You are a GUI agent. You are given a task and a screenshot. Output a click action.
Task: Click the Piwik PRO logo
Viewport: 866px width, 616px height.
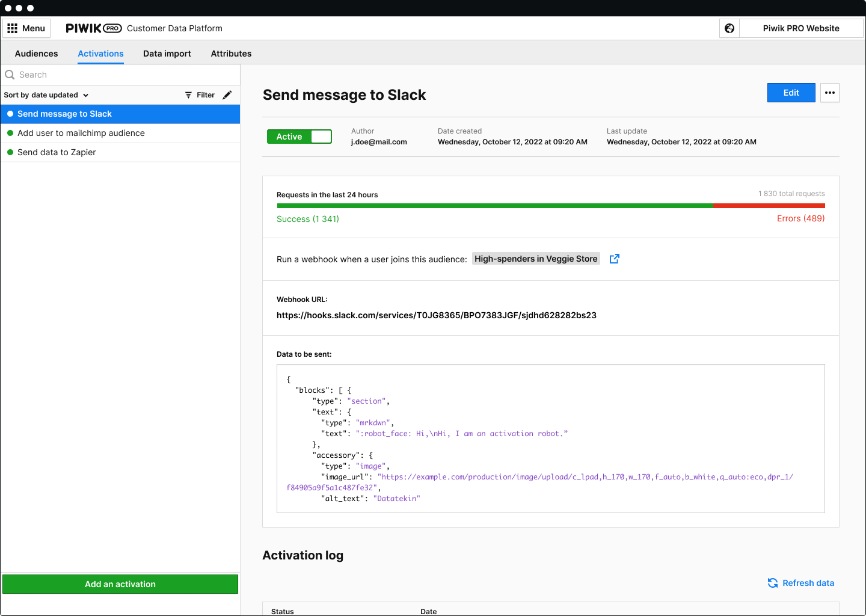[93, 28]
